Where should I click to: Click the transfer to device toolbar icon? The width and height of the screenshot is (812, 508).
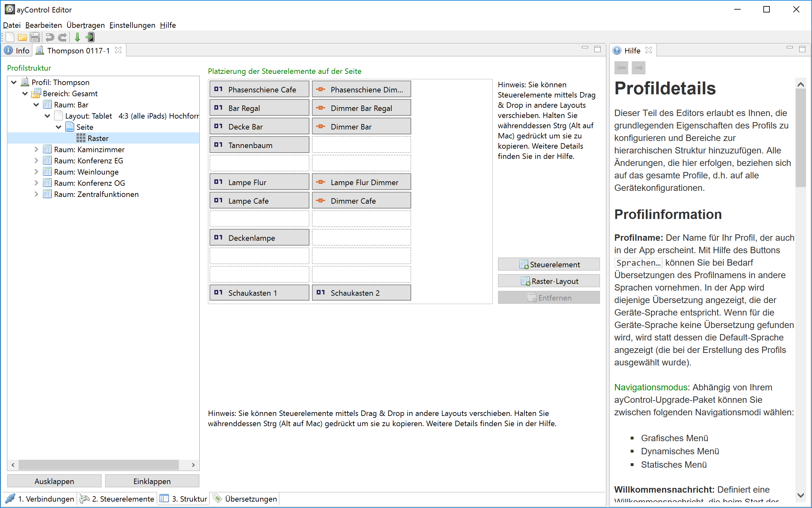pyautogui.click(x=90, y=37)
